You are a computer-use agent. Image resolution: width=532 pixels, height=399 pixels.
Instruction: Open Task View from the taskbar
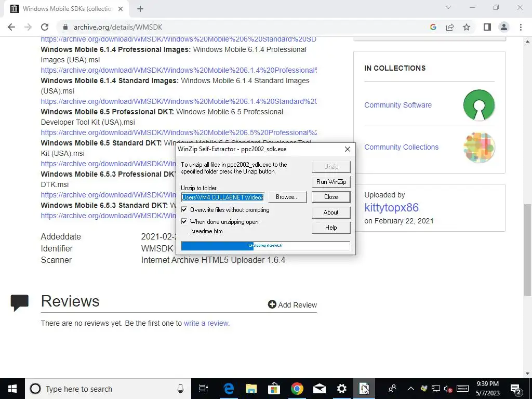coord(204,389)
